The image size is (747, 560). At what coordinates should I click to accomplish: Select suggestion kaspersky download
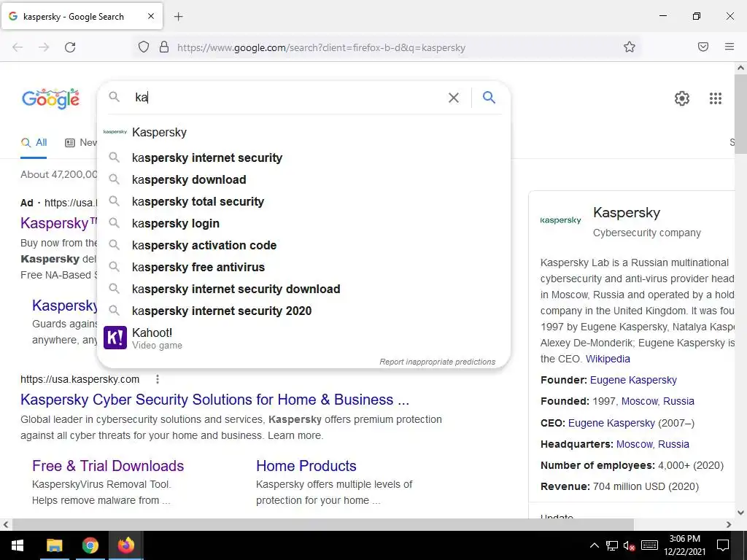pos(303,179)
